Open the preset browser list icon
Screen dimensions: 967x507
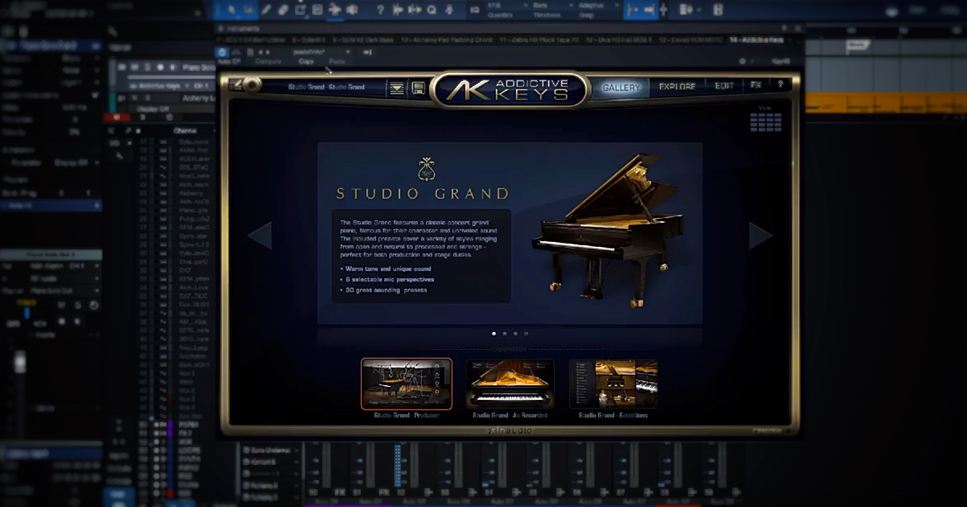pyautogui.click(x=397, y=88)
